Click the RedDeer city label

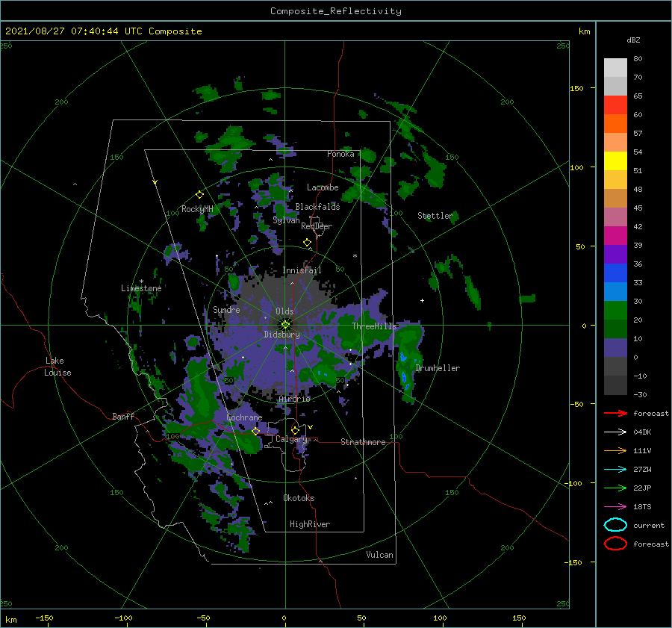(317, 226)
